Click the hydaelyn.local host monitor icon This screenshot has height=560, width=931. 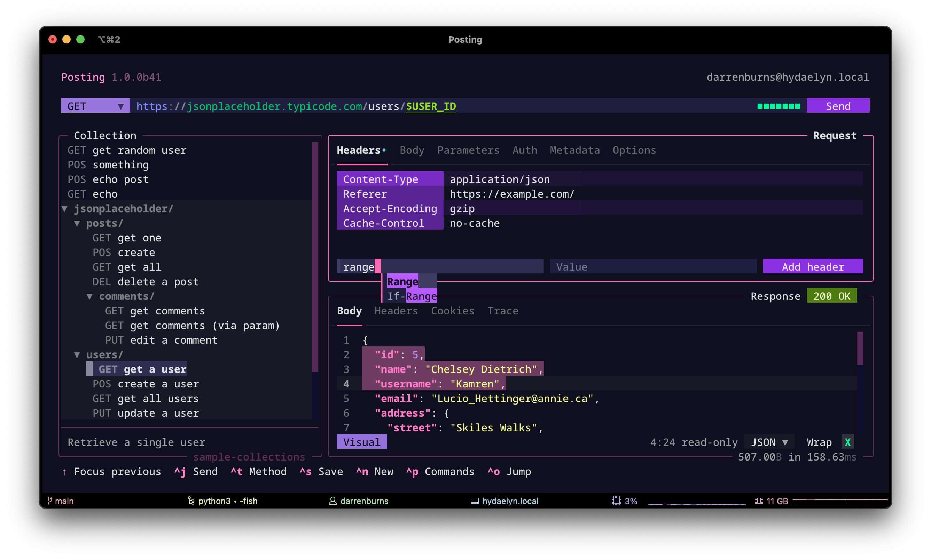(475, 501)
